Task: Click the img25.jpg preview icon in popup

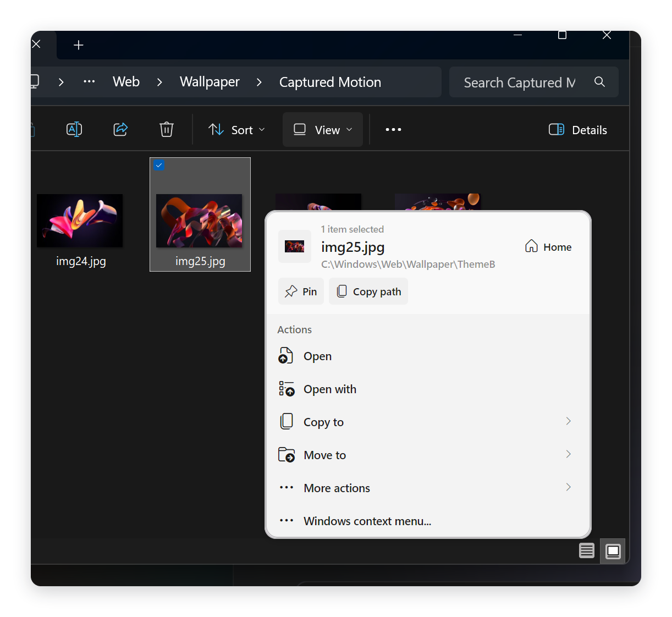Action: click(295, 246)
